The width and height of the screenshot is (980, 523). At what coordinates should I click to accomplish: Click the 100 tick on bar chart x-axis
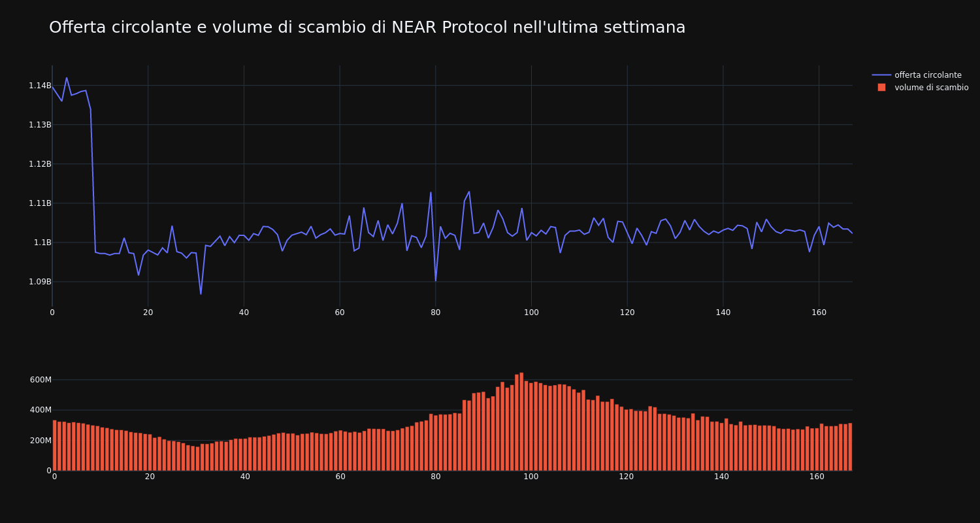click(531, 477)
